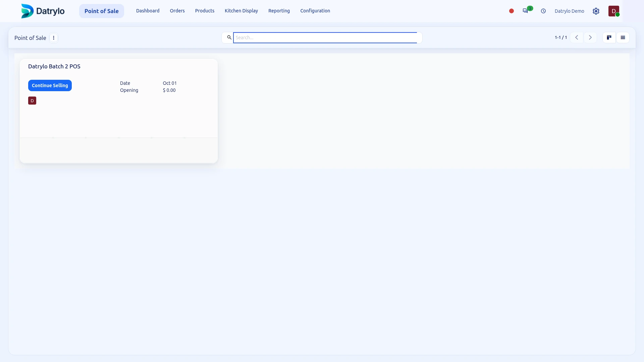
Task: Open the Datrylo Demo company switcher
Action: tap(570, 11)
